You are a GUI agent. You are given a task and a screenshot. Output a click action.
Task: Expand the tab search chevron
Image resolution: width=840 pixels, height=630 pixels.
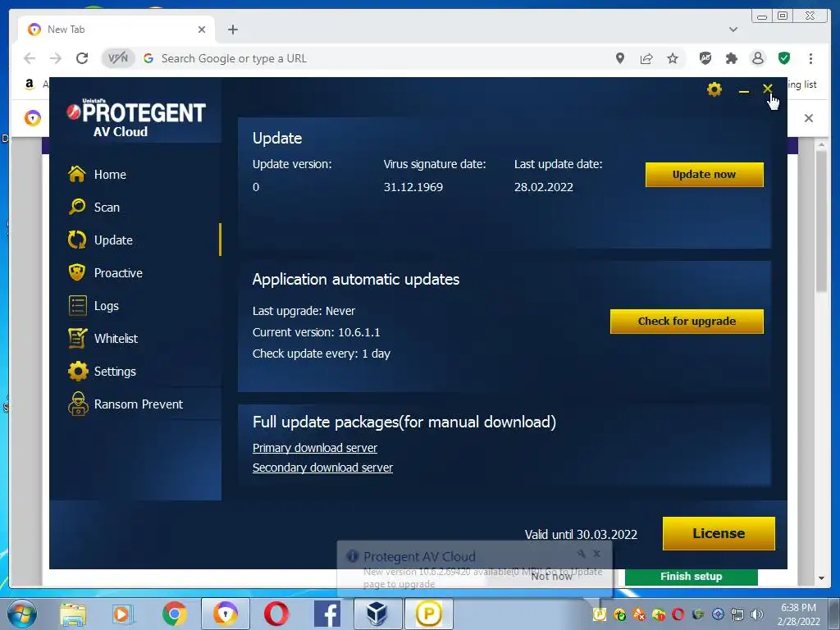(733, 30)
